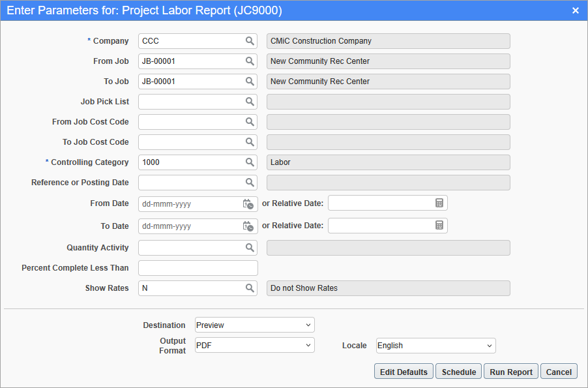This screenshot has width=588, height=388.
Task: Click the From Job Cost Code input
Action: [191, 122]
